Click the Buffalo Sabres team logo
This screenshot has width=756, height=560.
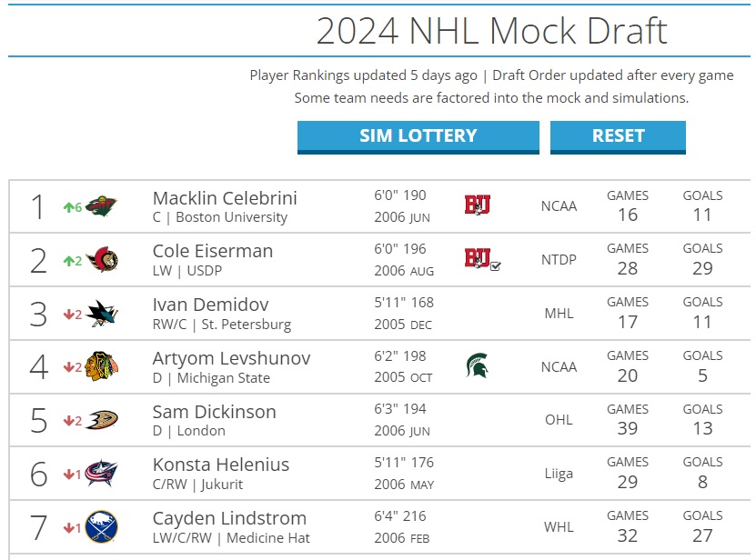[102, 527]
